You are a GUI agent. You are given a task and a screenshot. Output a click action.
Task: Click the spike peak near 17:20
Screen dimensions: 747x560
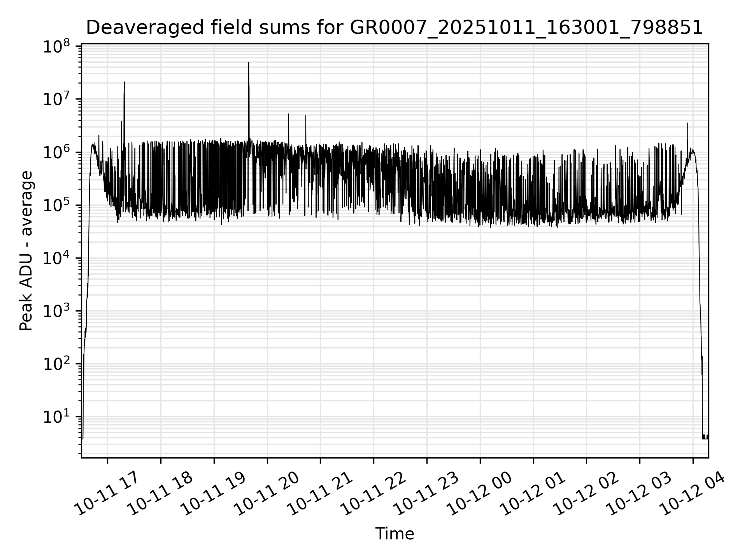(x=124, y=82)
